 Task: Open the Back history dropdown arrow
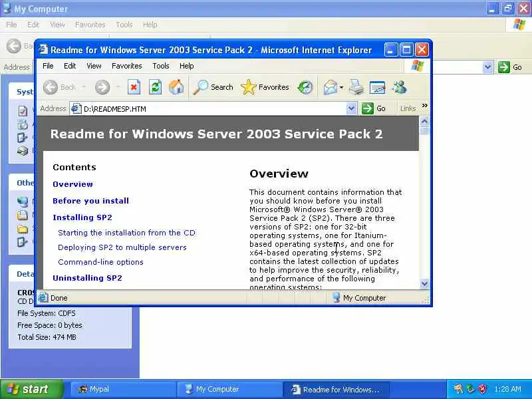tap(84, 87)
